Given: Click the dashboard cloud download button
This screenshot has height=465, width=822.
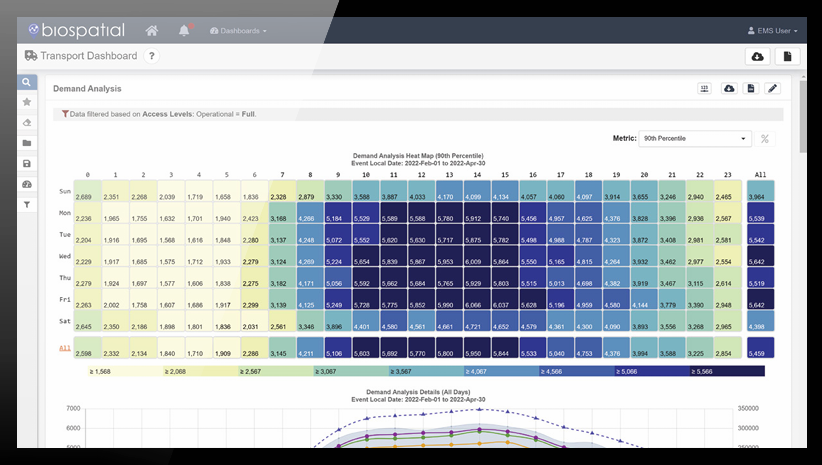Looking at the screenshot, I should coord(758,57).
